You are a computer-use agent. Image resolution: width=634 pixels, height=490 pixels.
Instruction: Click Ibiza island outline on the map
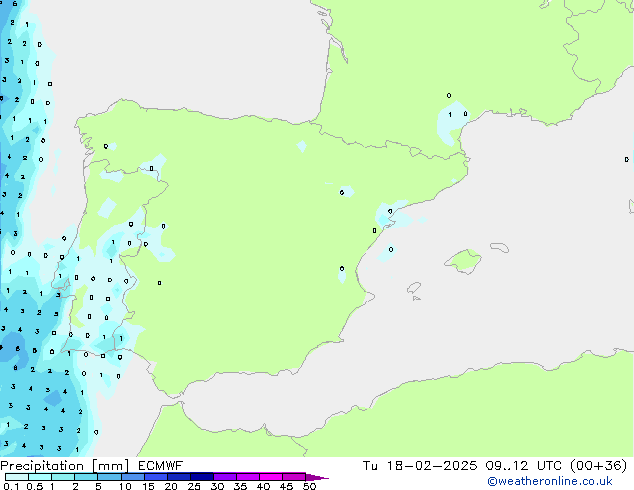414,288
